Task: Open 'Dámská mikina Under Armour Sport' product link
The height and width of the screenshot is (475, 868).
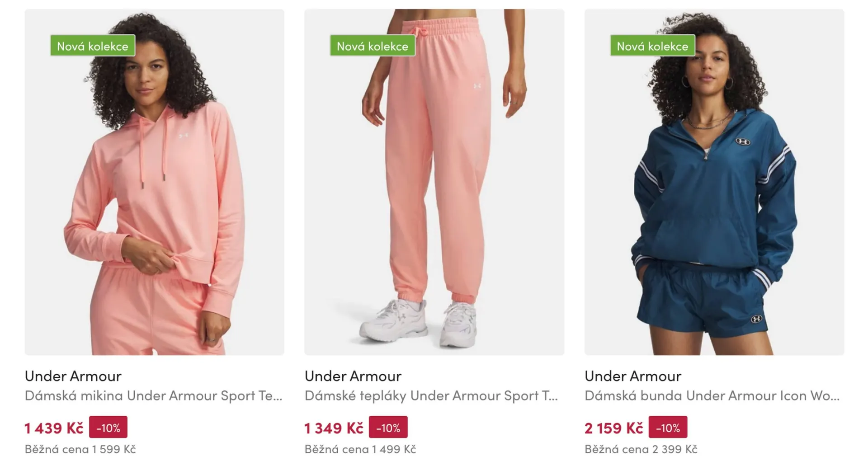Action: (154, 395)
